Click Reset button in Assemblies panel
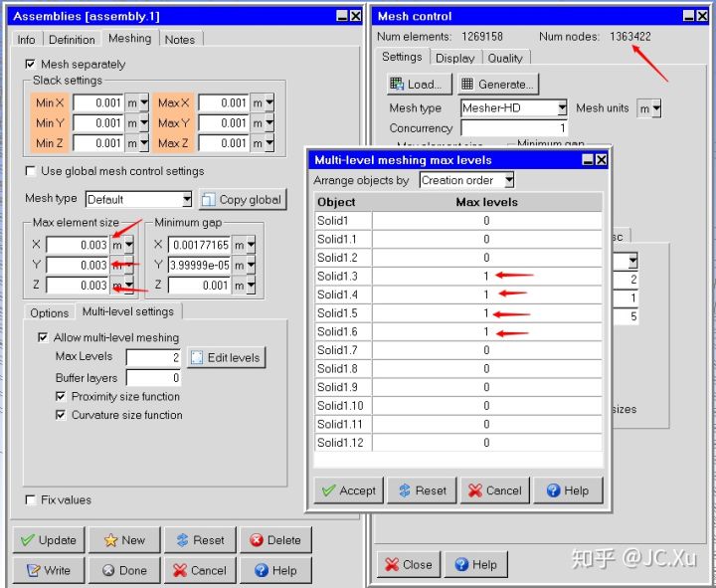Viewport: 716px width, 588px height. (x=201, y=540)
